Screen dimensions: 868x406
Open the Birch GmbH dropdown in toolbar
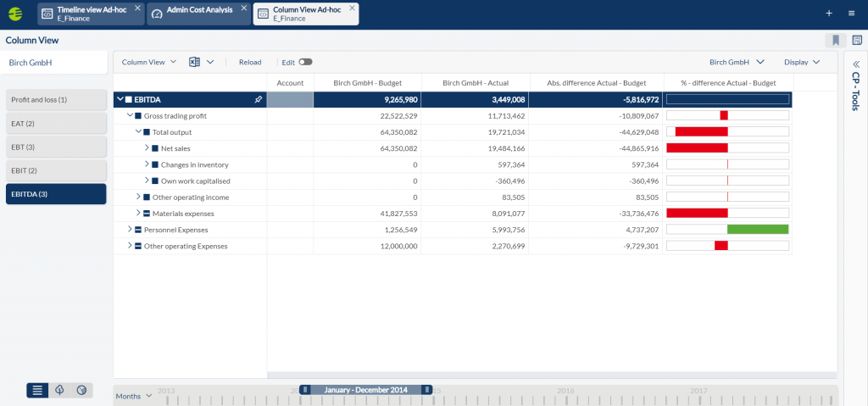(737, 62)
